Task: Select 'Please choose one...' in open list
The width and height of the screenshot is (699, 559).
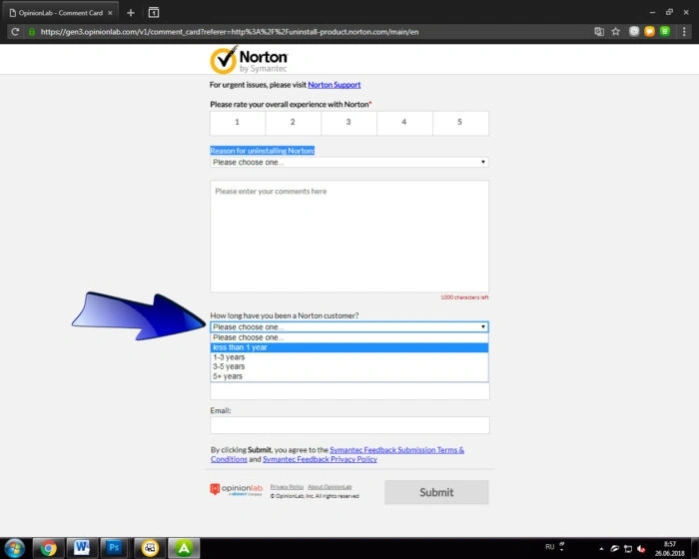Action: [x=349, y=337]
